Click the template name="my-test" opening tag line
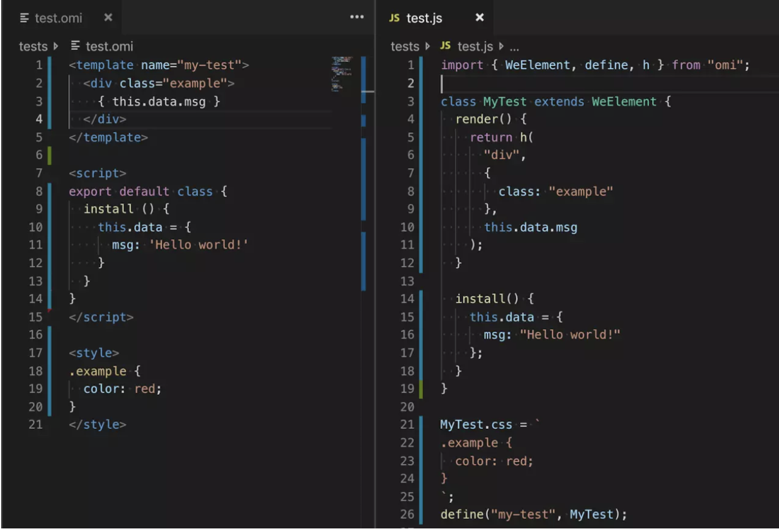The height and width of the screenshot is (532, 779). [159, 65]
